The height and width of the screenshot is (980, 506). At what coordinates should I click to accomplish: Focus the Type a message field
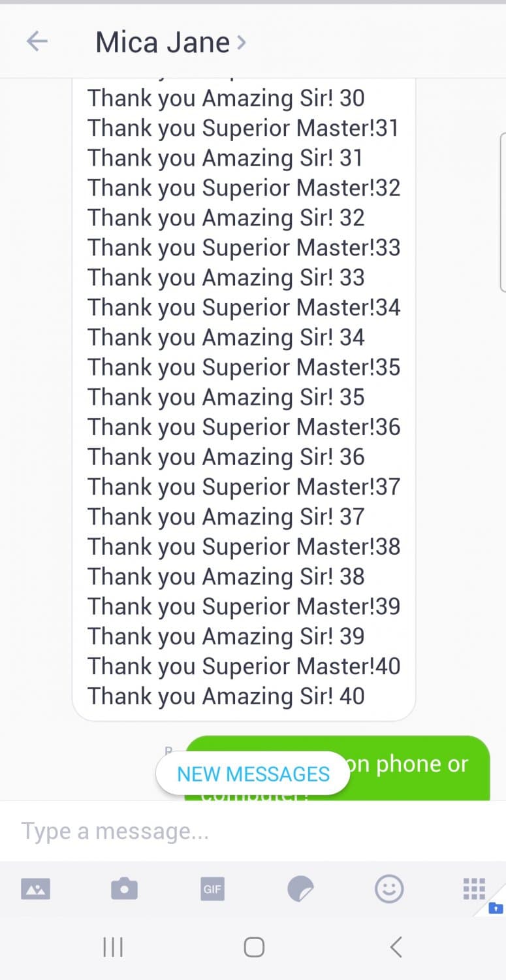[x=253, y=831]
